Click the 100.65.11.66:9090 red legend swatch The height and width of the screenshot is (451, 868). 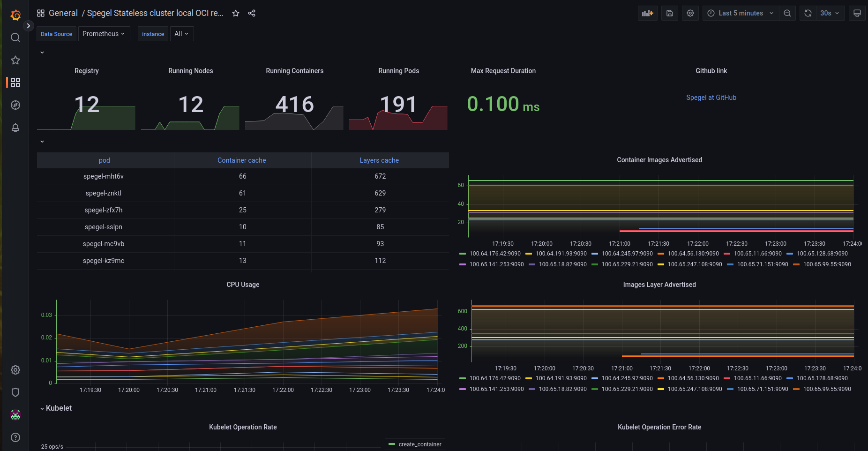727,254
